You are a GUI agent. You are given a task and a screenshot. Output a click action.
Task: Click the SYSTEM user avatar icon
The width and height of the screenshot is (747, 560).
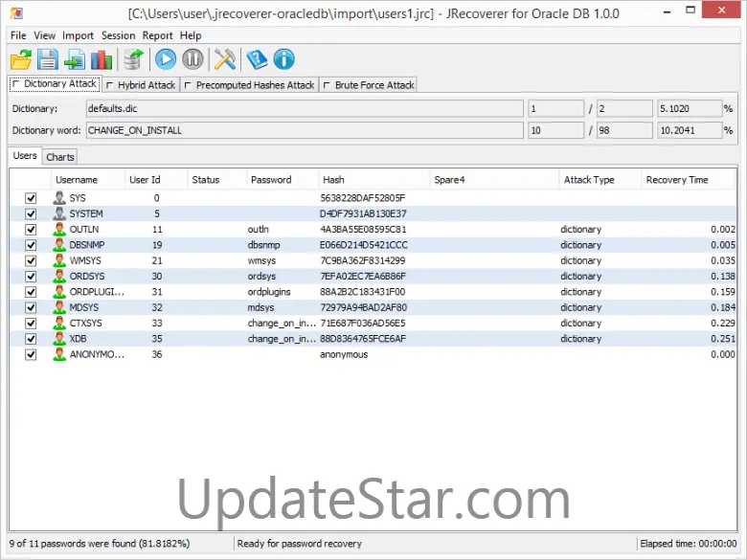point(59,213)
